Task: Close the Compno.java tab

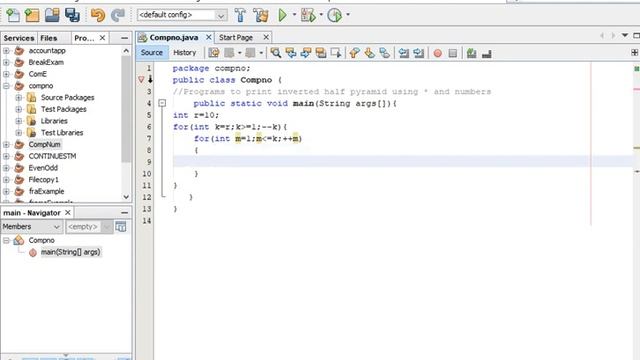Action: click(x=209, y=38)
